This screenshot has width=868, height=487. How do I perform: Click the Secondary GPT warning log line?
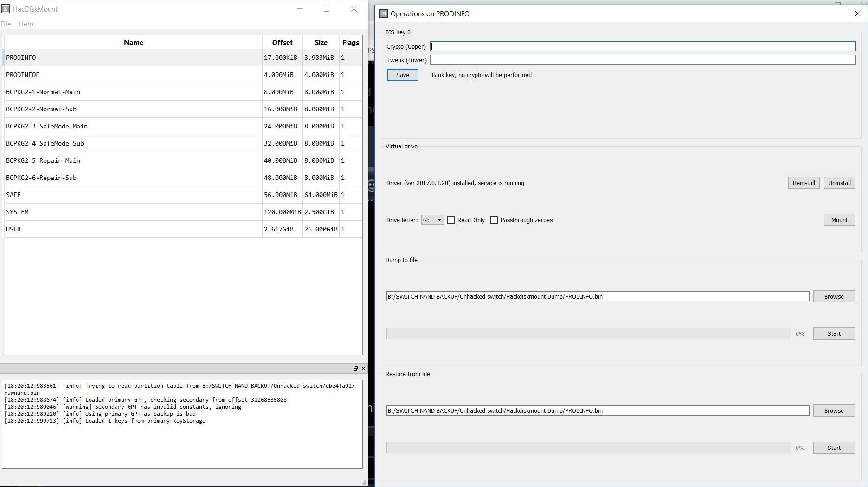123,407
